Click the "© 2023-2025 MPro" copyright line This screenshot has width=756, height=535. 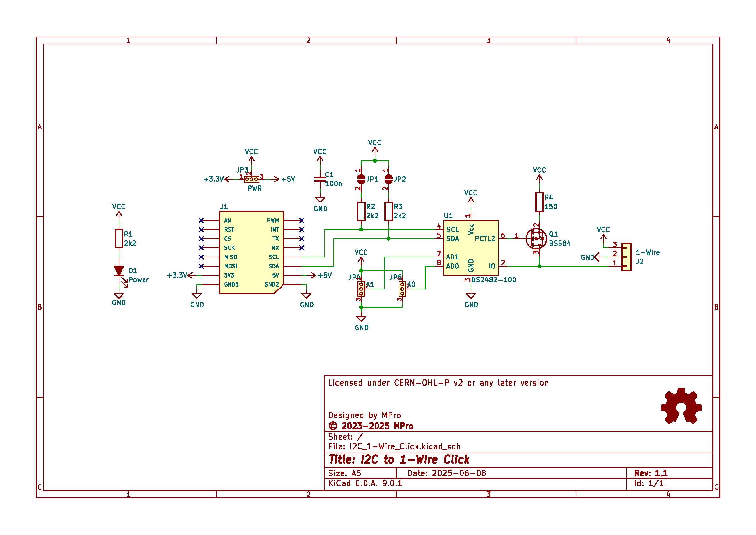[x=371, y=426]
